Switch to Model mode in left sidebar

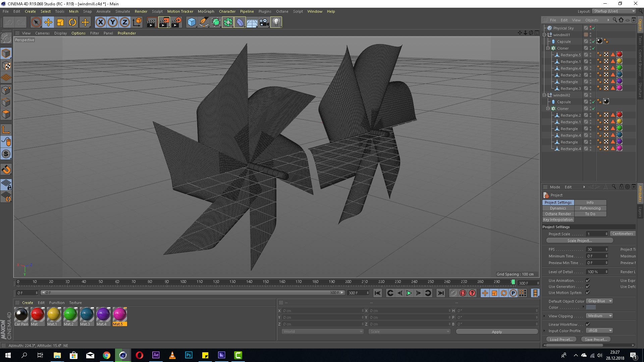(x=6, y=53)
